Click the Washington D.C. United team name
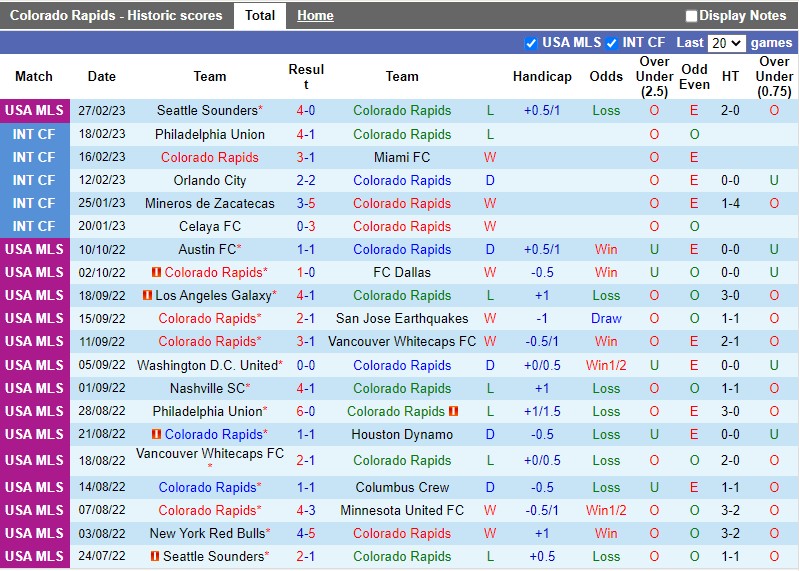Screen dimensions: 799x571 pyautogui.click(x=207, y=365)
